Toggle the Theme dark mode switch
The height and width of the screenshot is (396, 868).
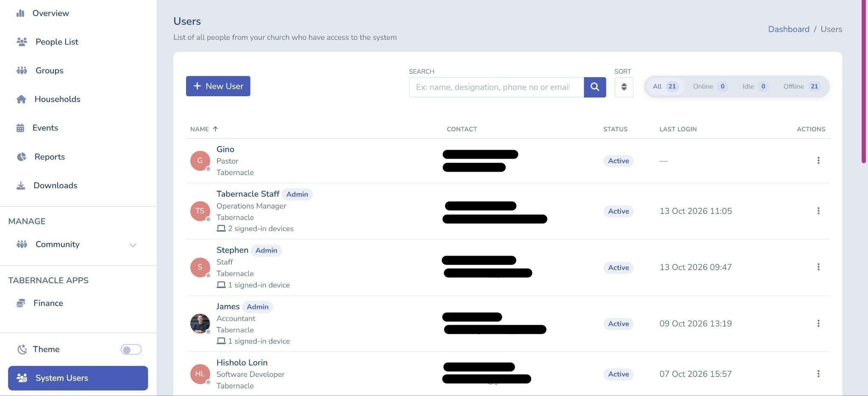[x=131, y=349]
